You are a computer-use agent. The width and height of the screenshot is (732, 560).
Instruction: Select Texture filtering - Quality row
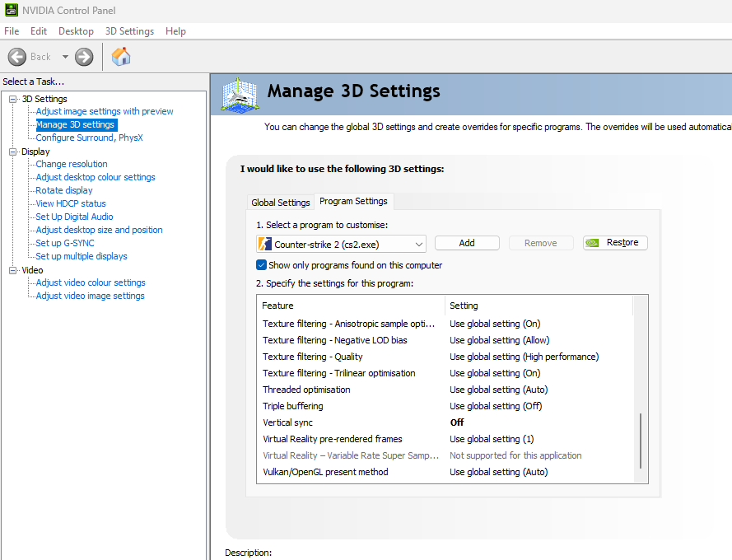(x=445, y=357)
